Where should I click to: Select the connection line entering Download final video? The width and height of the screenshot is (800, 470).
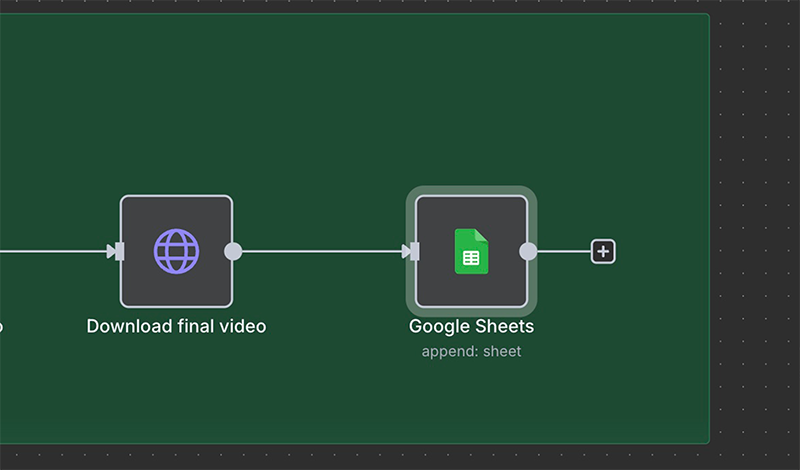tap(50, 251)
